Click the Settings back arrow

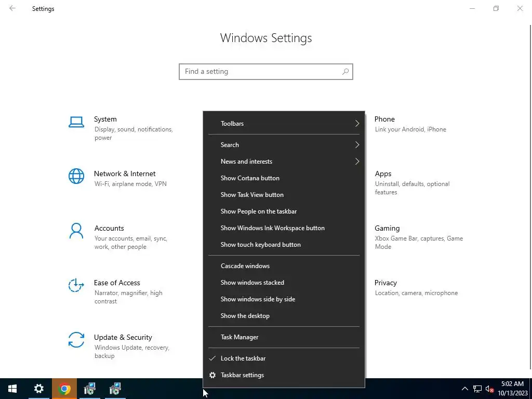[x=12, y=8]
